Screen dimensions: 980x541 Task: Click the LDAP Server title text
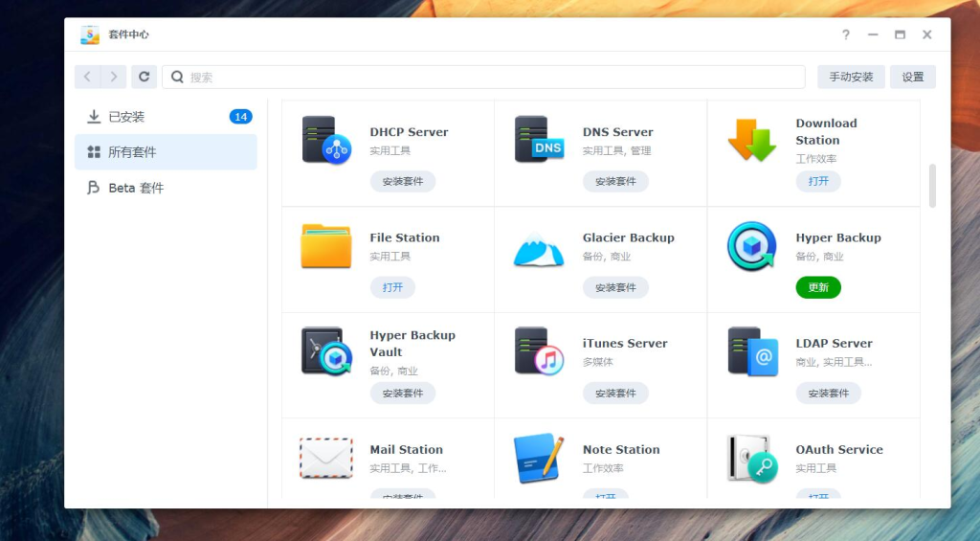coord(834,344)
